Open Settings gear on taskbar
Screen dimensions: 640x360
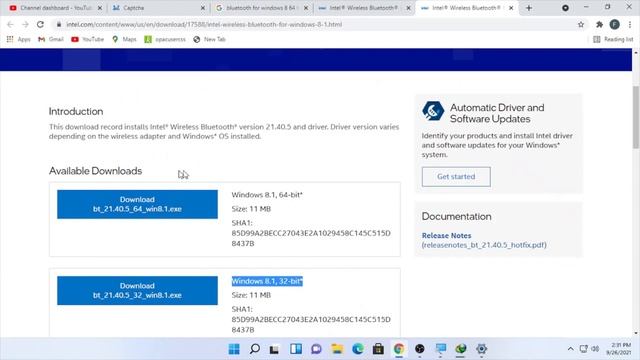[482, 349]
